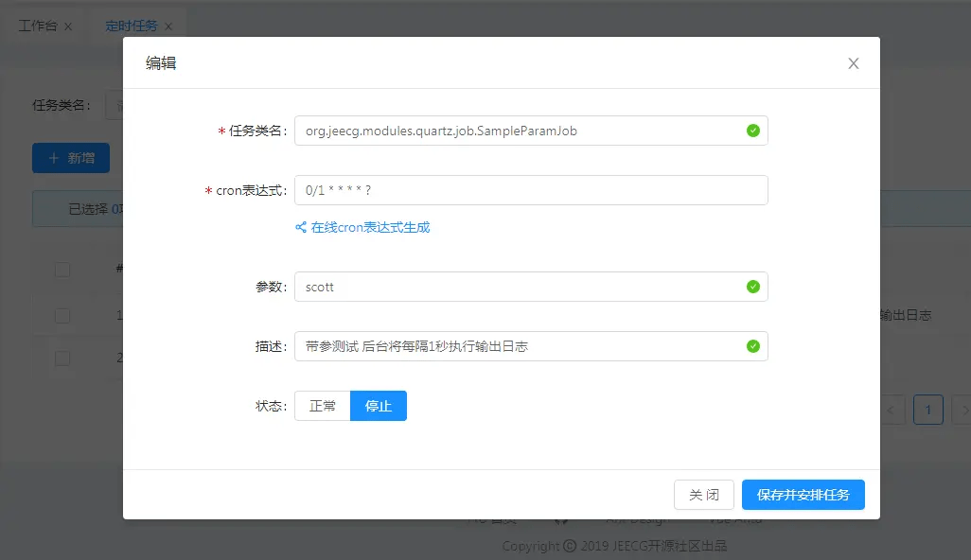Close the 工作台 tab via its X

click(68, 26)
